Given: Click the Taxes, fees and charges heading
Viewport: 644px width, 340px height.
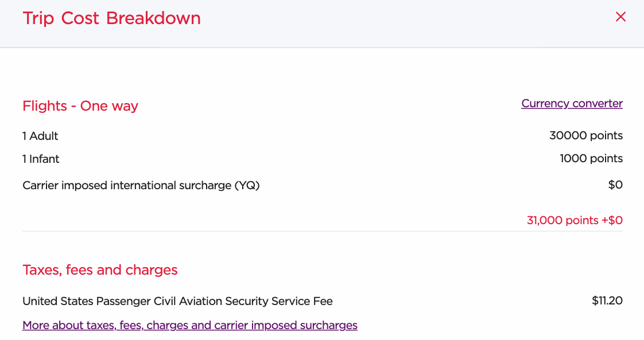Looking at the screenshot, I should [x=100, y=270].
